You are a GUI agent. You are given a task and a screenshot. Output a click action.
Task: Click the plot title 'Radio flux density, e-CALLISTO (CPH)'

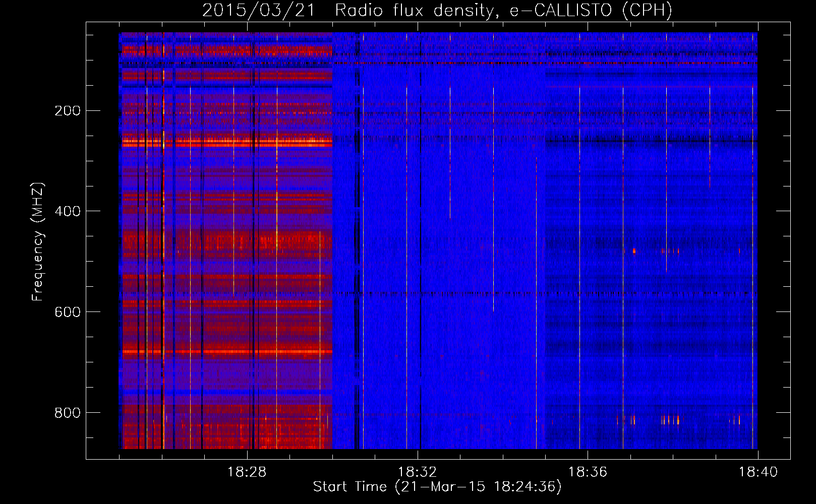pyautogui.click(x=504, y=11)
